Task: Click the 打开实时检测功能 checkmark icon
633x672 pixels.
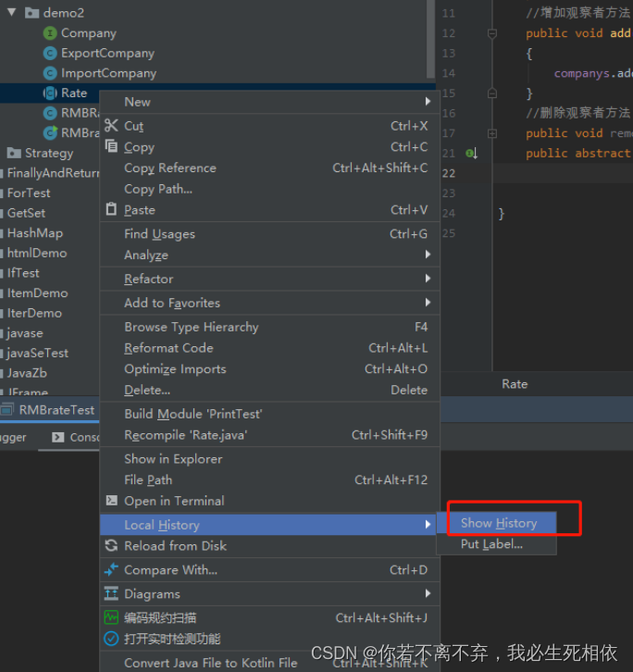Action: click(111, 639)
